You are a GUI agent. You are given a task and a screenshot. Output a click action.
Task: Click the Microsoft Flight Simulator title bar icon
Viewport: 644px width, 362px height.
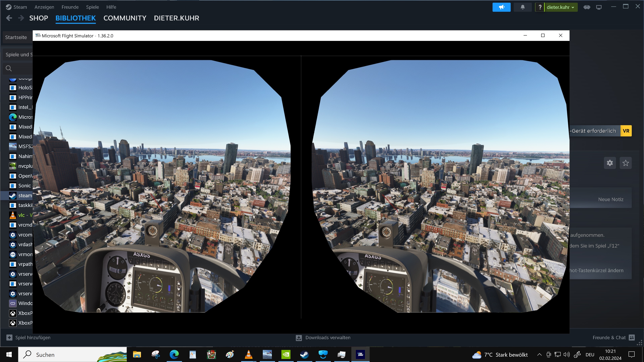click(38, 36)
